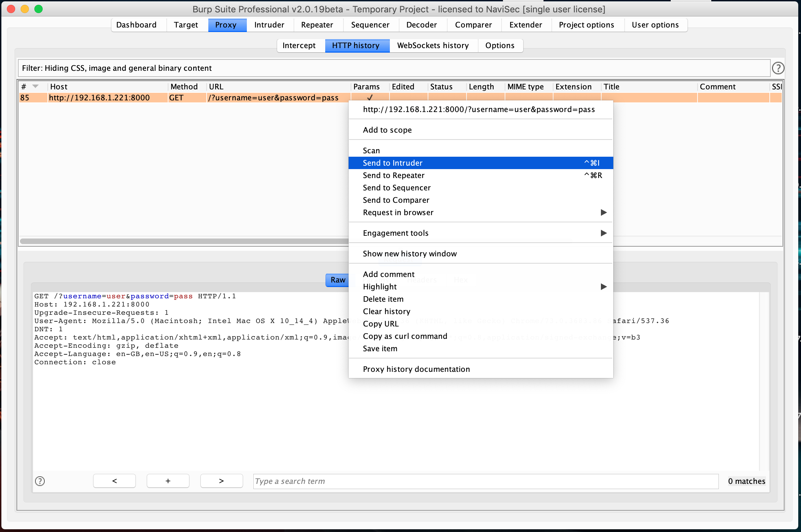The height and width of the screenshot is (532, 801).
Task: Select Delete item menu entry
Action: 481,299
